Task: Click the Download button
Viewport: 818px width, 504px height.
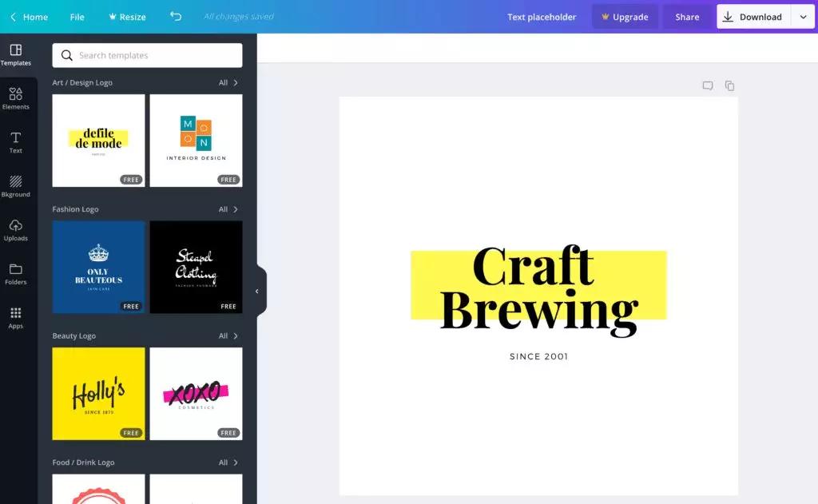Action: point(754,17)
